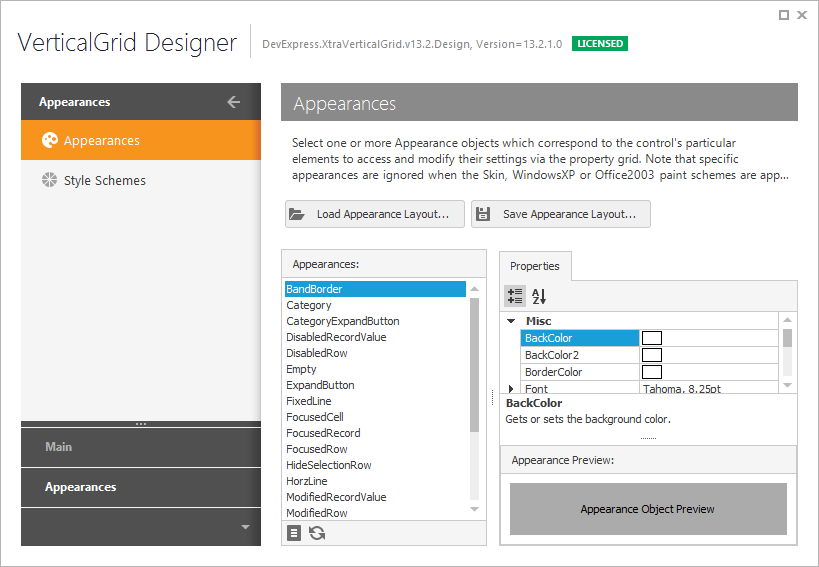The image size is (819, 567).
Task: Click appearances list scroll-up arrow
Action: [474, 289]
